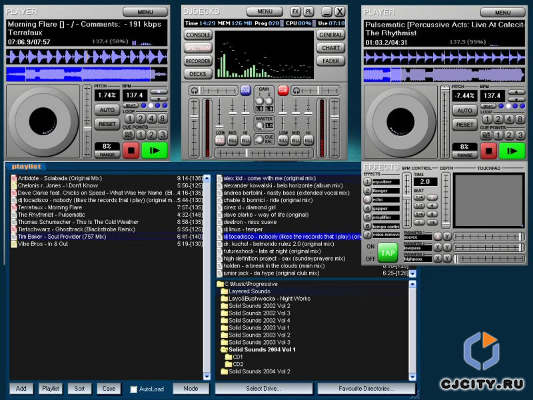The image size is (533, 400).
Task: Jump to cue point 1 on left deck
Action: pyautogui.click(x=140, y=135)
